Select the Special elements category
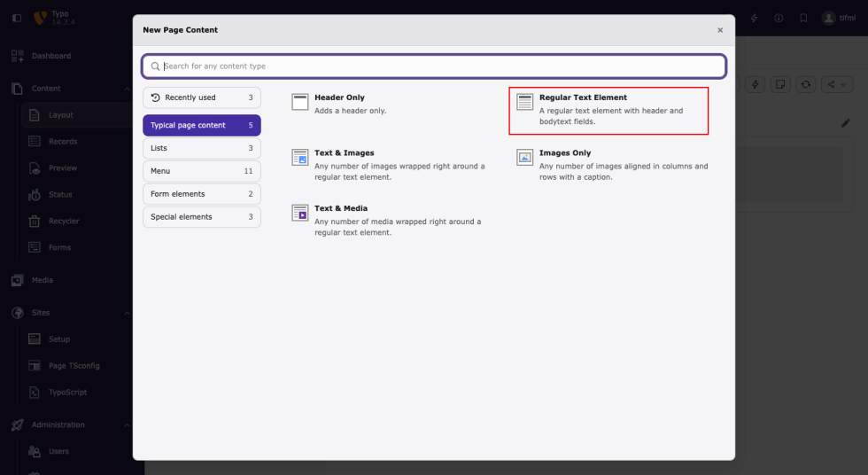This screenshot has width=868, height=475. click(x=202, y=217)
